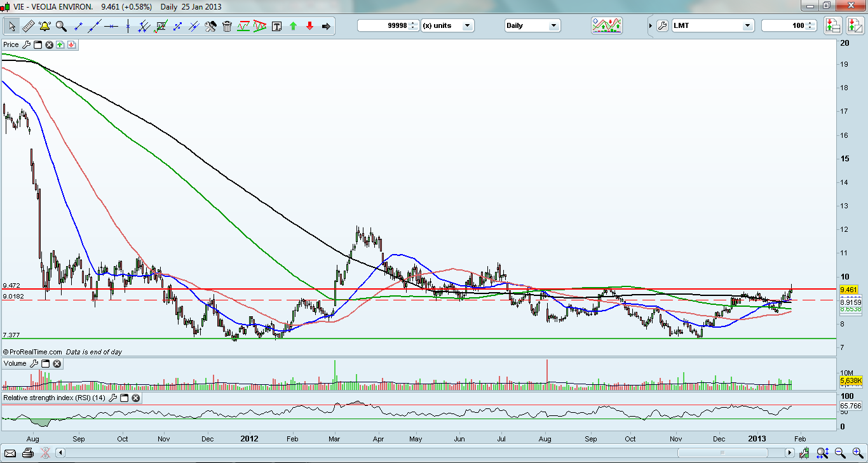Select the text annotation tool
The height and width of the screenshot is (463, 868).
point(277,26)
